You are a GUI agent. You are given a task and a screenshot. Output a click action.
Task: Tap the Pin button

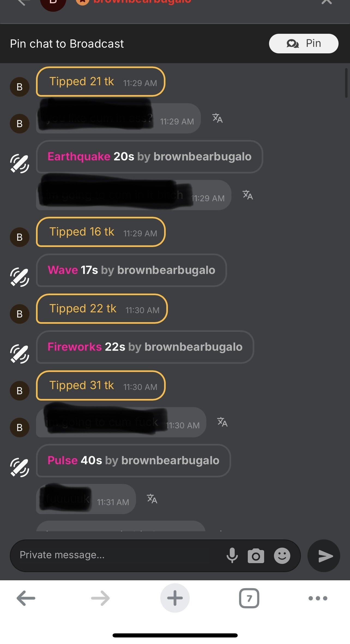tap(304, 44)
